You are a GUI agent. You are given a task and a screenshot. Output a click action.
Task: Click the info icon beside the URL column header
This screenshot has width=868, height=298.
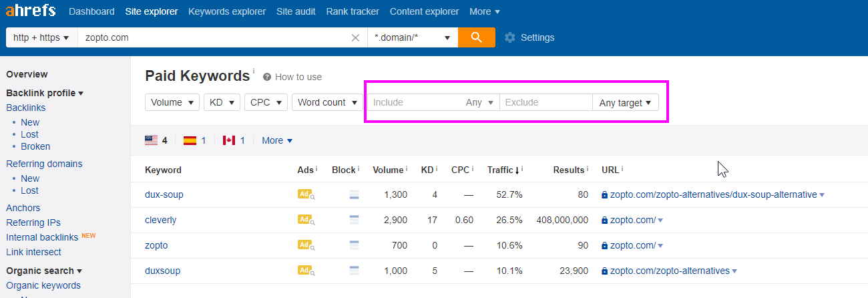point(622,168)
